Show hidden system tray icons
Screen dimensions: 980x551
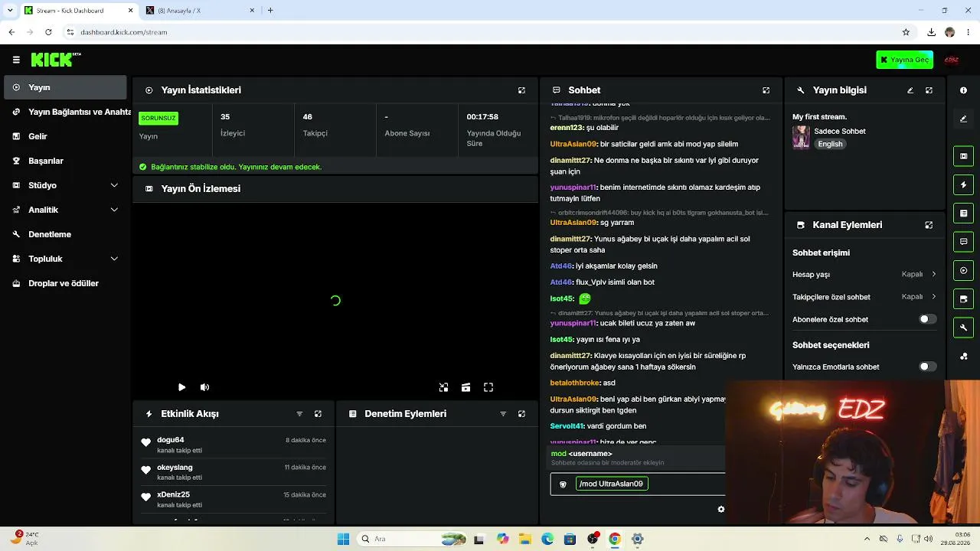click(x=867, y=539)
